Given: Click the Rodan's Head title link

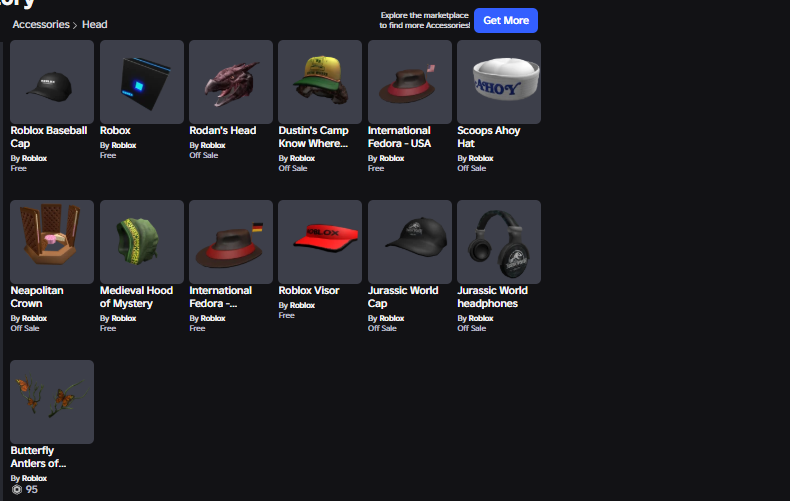Looking at the screenshot, I should click(223, 131).
